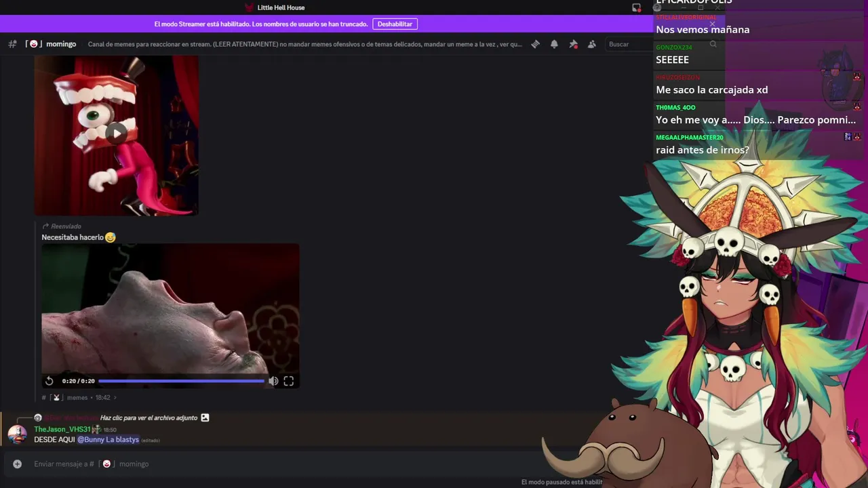Close the purple overlay with the X icon
Image resolution: width=868 pixels, height=488 pixels.
[712, 24]
